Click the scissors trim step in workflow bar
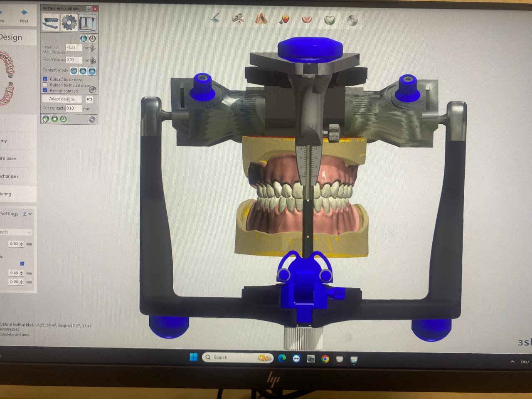Viewport: 532px width, 399px height. [x=238, y=19]
